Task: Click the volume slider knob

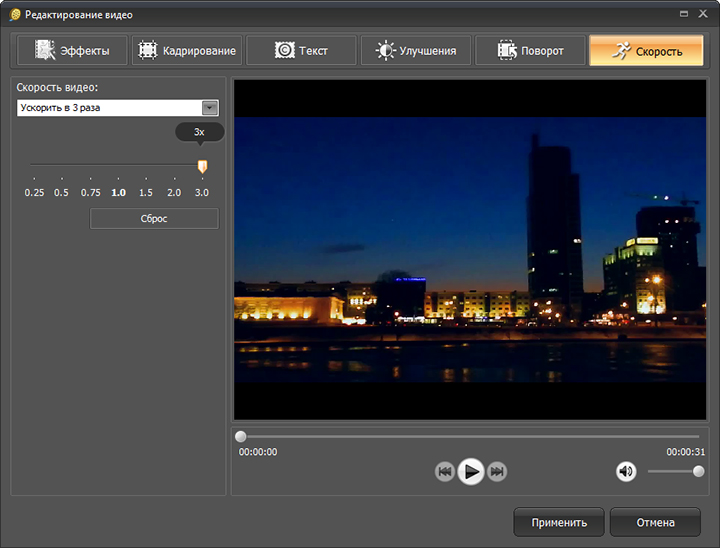Action: click(698, 471)
